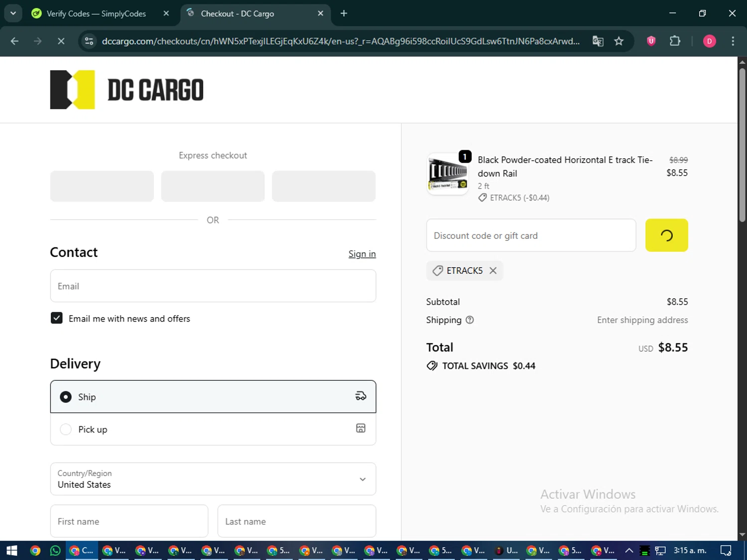Show shipping info question mark icon

click(470, 320)
